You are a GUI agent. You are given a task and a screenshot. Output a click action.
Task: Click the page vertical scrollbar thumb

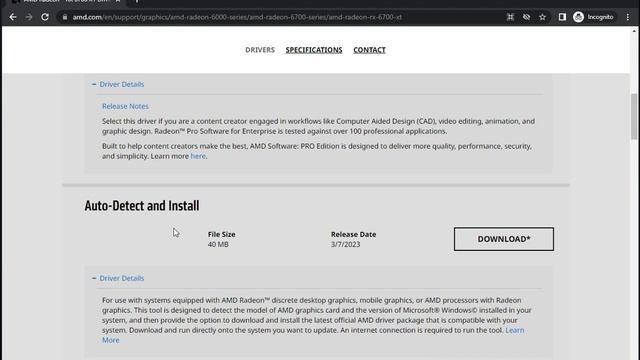pos(634,116)
